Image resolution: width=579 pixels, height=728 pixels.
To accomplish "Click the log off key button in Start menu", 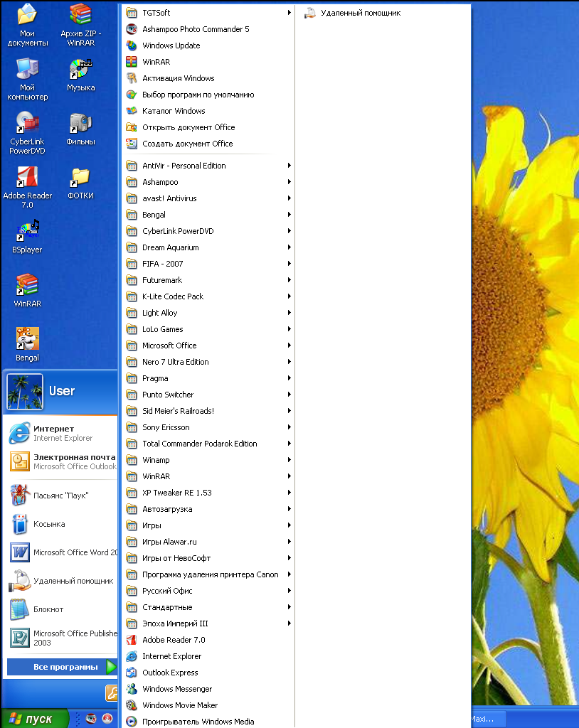I will (112, 693).
